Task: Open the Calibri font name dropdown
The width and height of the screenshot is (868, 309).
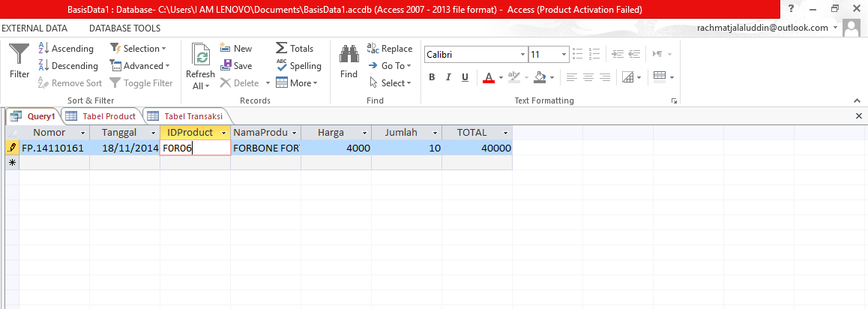Action: coord(522,55)
